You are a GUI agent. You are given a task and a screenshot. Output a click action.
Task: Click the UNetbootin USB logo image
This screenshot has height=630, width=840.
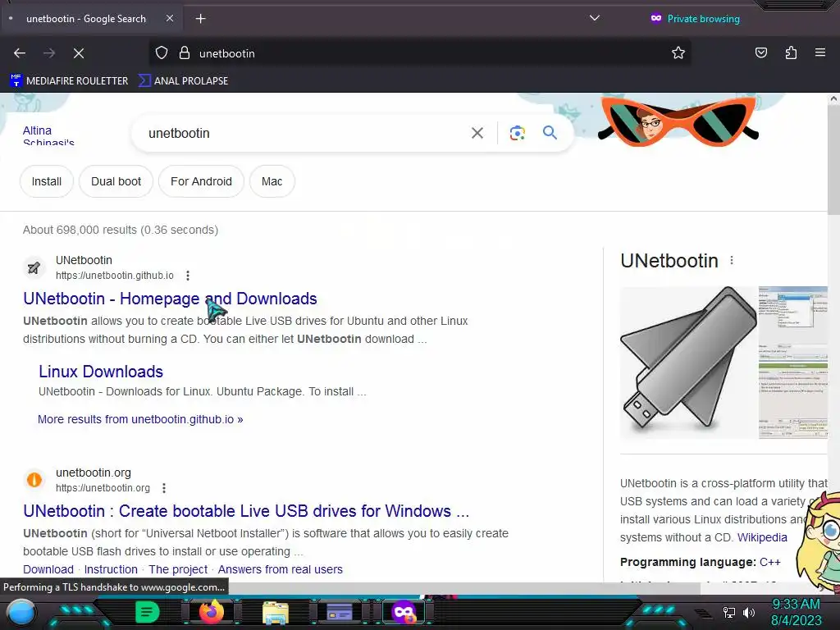coord(688,362)
